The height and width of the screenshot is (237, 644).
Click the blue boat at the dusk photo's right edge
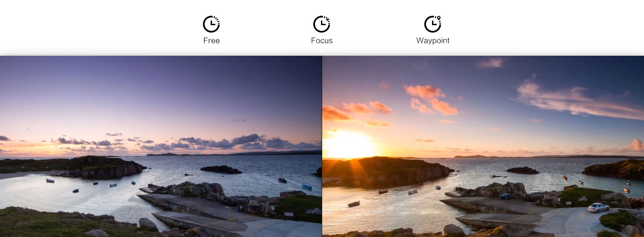[x=307, y=187]
